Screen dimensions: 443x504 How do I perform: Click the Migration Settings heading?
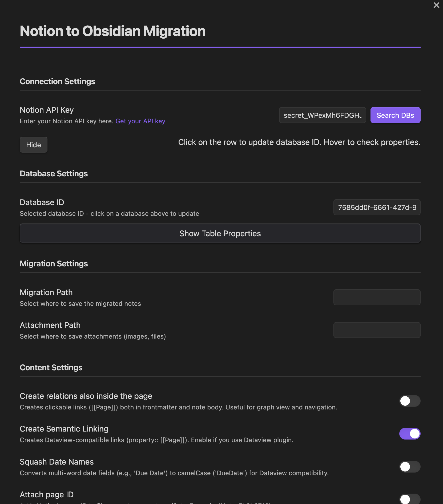click(x=54, y=263)
